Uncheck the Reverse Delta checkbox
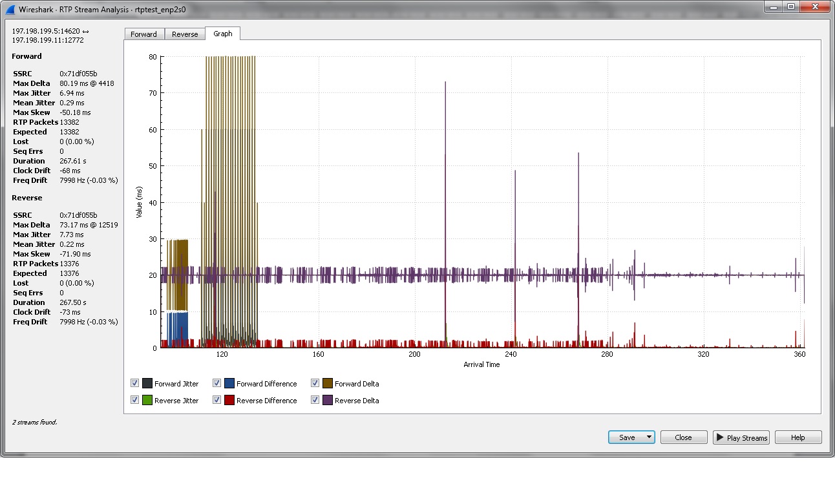Viewport: 835px width, 504px height. [315, 400]
